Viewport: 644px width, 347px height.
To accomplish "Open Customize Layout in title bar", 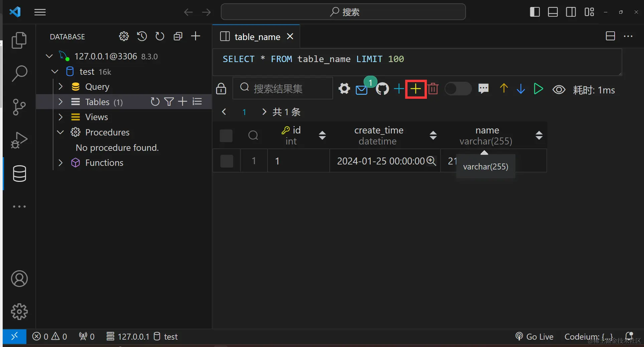I will [589, 12].
